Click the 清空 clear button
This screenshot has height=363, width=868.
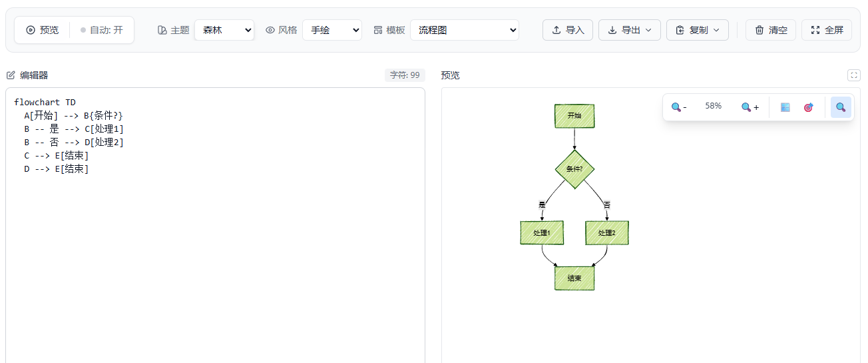tap(771, 30)
